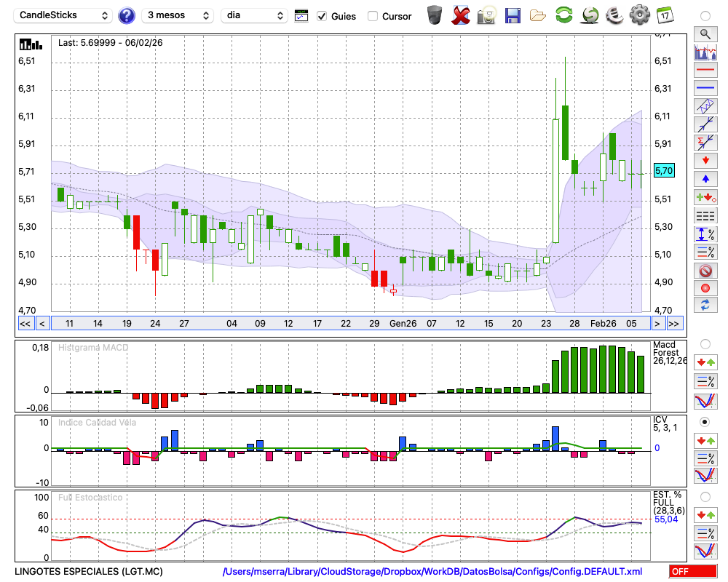Click the config file path link
This screenshot has width=728, height=582.
click(x=432, y=571)
